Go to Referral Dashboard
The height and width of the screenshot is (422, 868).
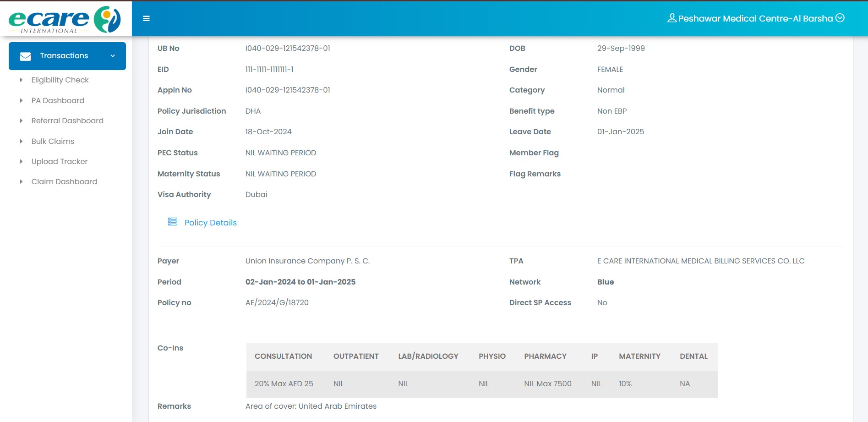pos(67,121)
